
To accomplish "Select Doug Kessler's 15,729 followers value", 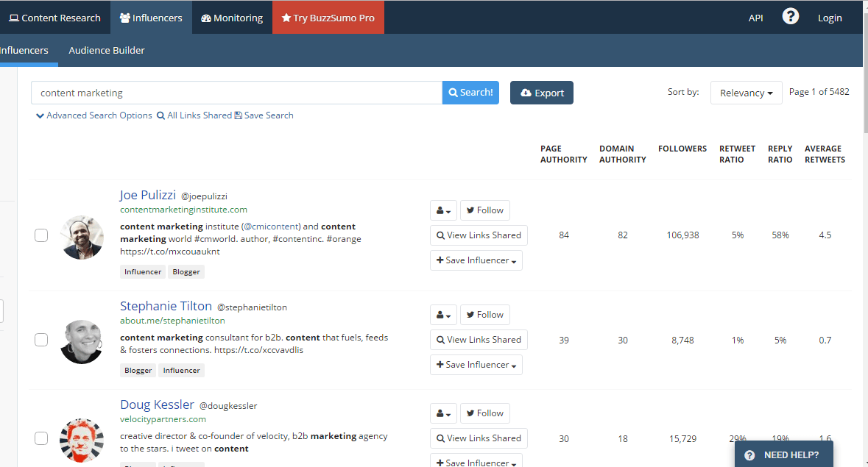I will (682, 439).
